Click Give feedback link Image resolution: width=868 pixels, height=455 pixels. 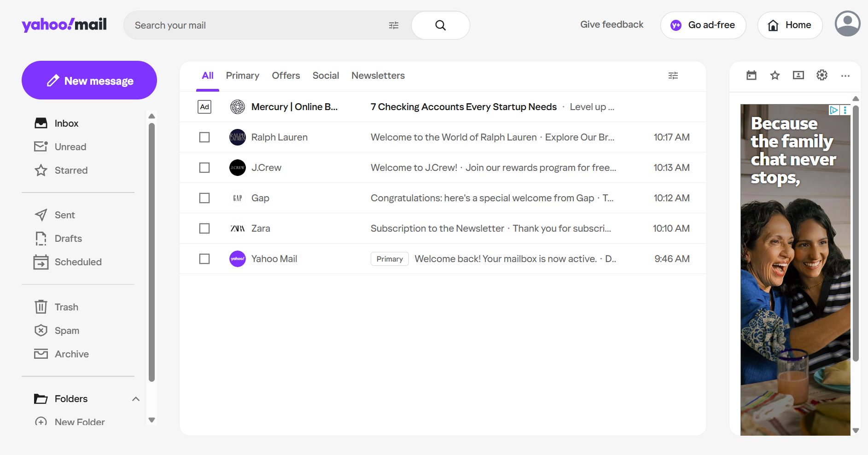(x=612, y=24)
